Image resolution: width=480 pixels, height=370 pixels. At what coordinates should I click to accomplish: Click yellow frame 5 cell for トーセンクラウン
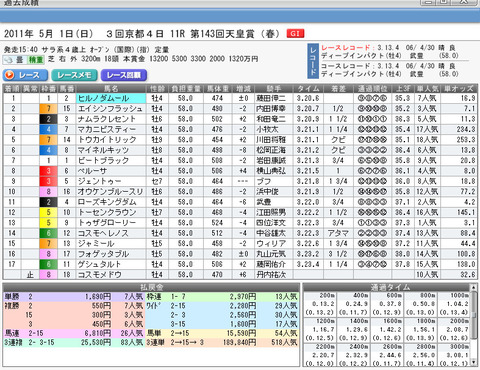click(49, 212)
